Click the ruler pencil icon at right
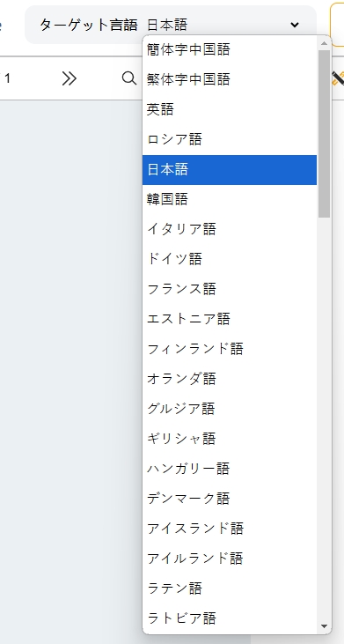Viewport: 344px width, 644px height. pos(338,78)
